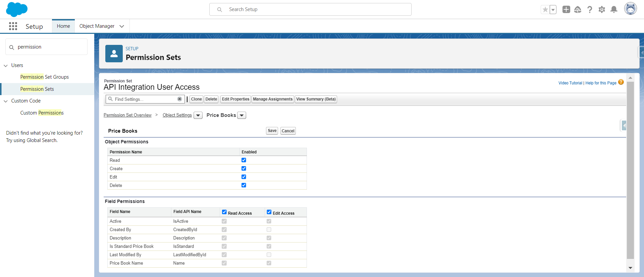Click the Salesforce cloud logo
The height and width of the screenshot is (277, 644).
[x=17, y=9]
